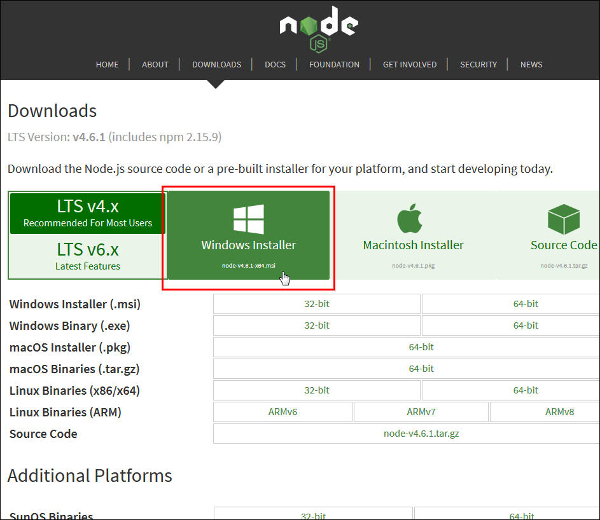
Task: Click the Linux Binaries (x86/x64) row label
Action: click(75, 391)
